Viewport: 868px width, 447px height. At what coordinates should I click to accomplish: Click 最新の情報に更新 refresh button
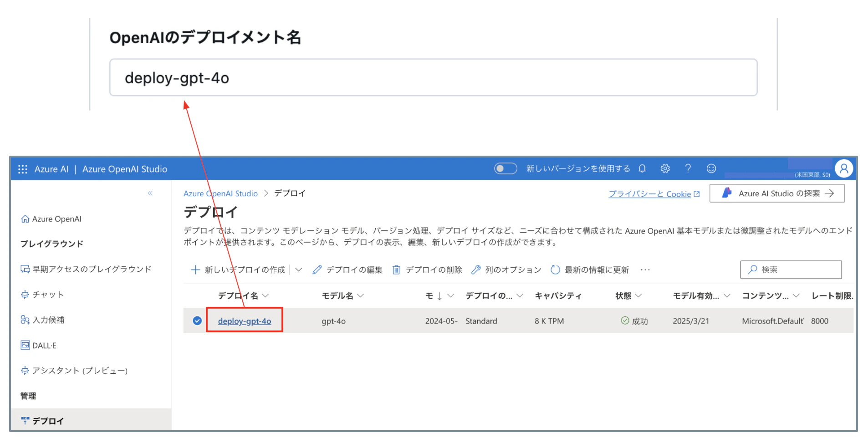[590, 270]
